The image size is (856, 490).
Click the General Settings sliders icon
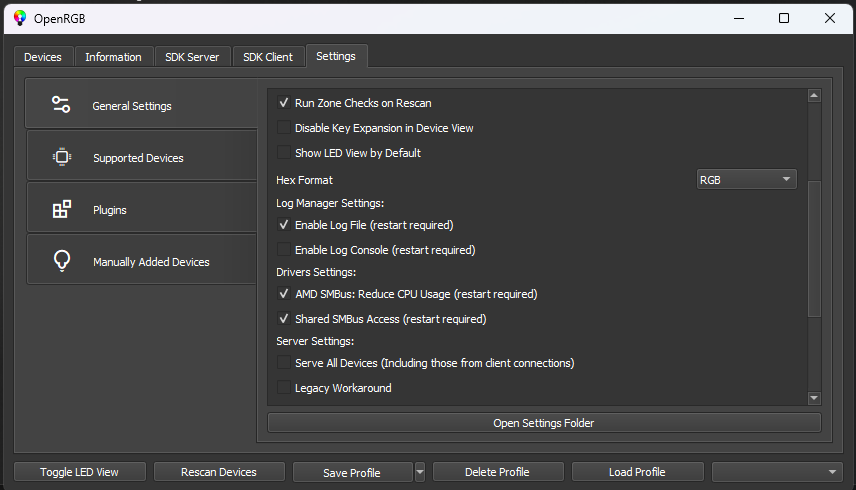coord(61,104)
